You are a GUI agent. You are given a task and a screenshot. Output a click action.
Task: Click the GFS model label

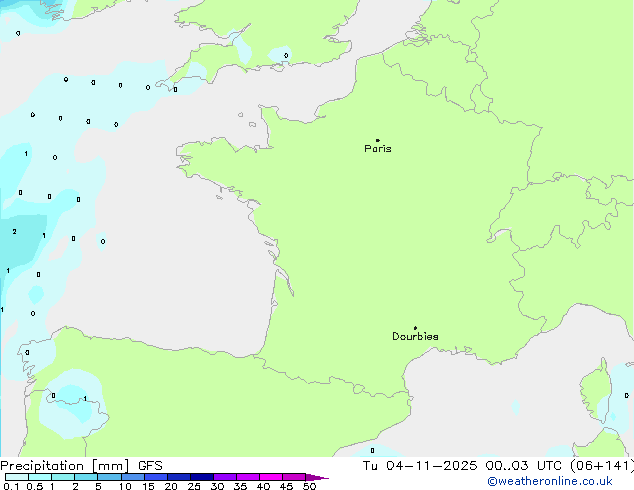click(x=150, y=466)
